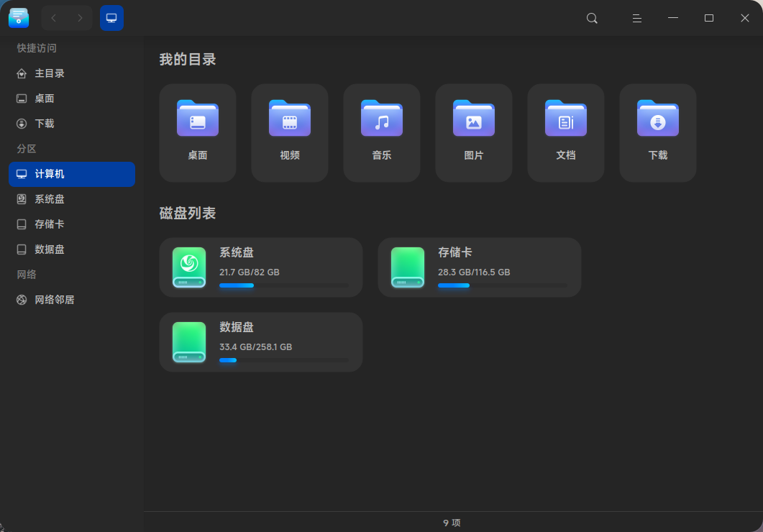This screenshot has height=532, width=763.
Task: Click the 系统盘 disk icon in 磁盘列表
Action: (189, 267)
